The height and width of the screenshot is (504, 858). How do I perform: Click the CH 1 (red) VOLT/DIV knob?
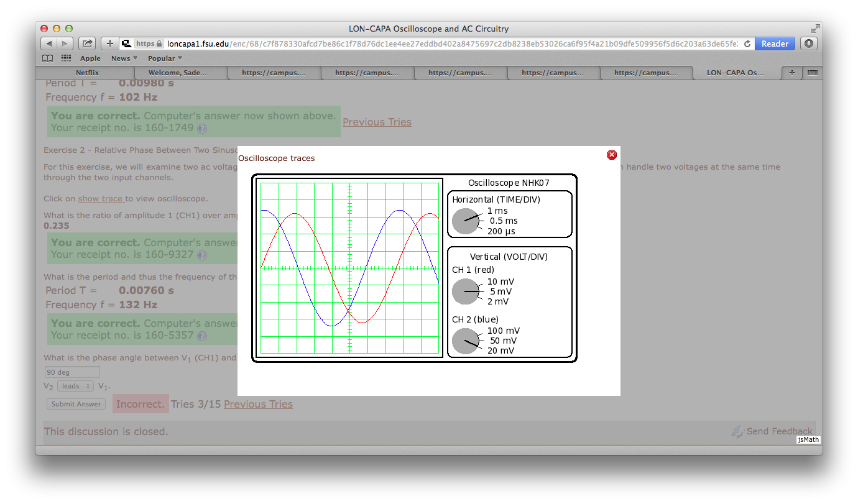click(466, 291)
